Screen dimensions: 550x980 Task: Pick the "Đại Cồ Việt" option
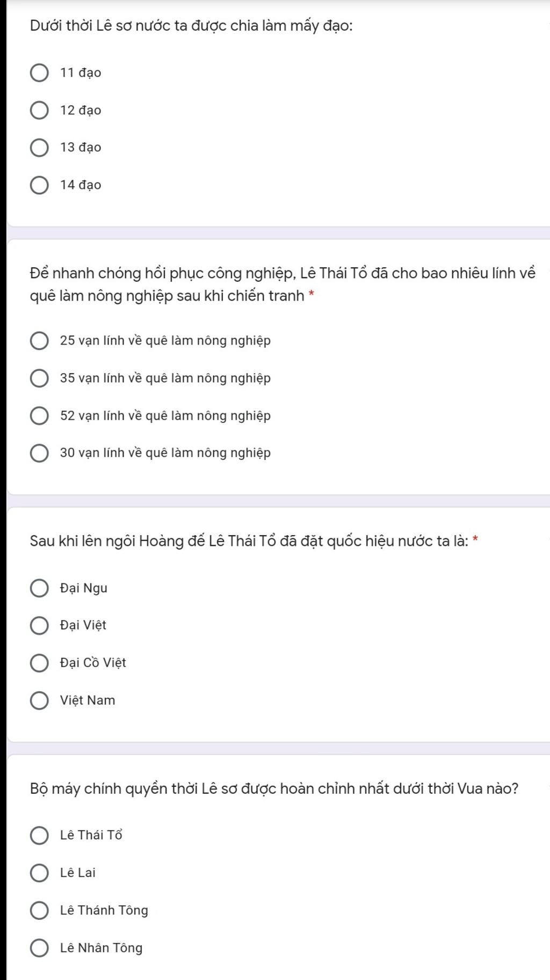[x=39, y=663]
